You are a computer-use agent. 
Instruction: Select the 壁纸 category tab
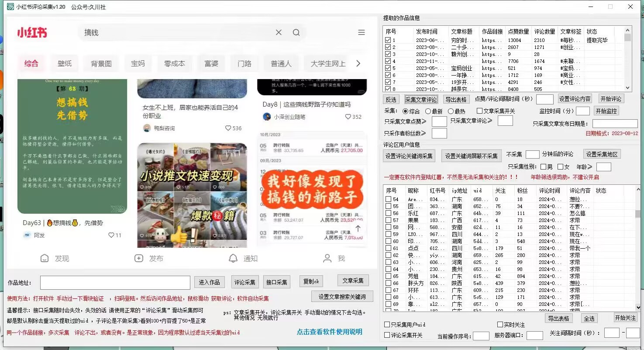(65, 63)
